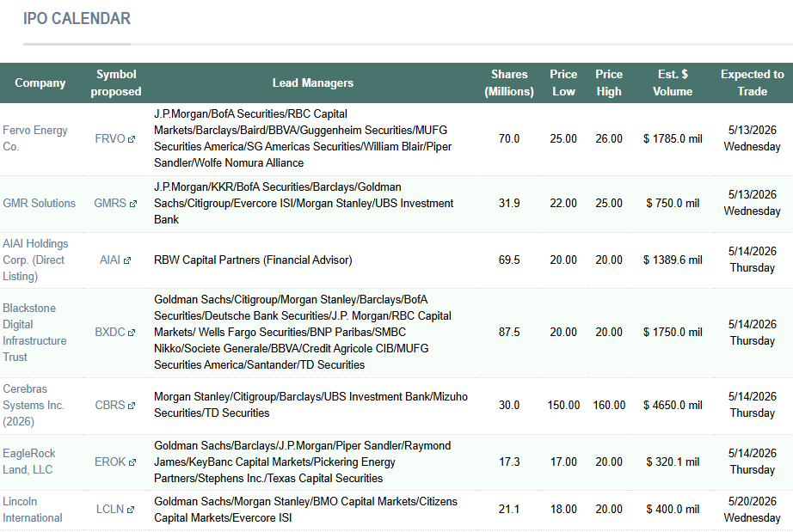The image size is (793, 532).
Task: Select the $ 4650.0 mil volume cell
Action: pos(673,405)
